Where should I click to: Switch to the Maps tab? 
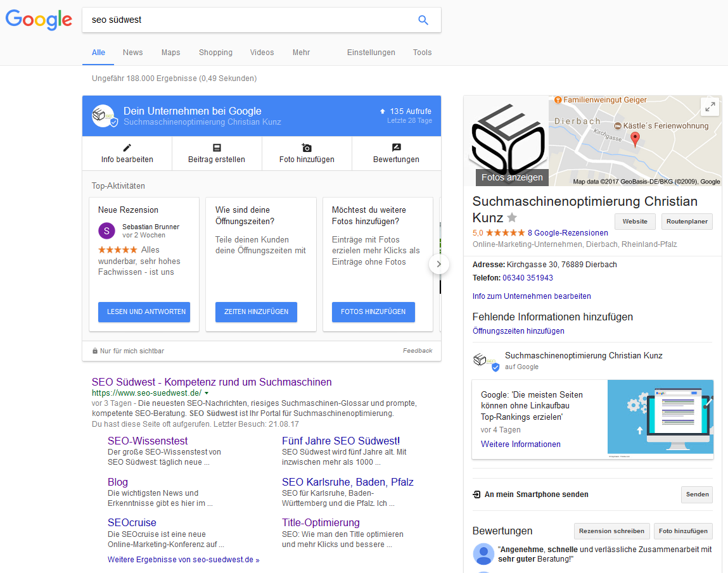click(x=170, y=53)
